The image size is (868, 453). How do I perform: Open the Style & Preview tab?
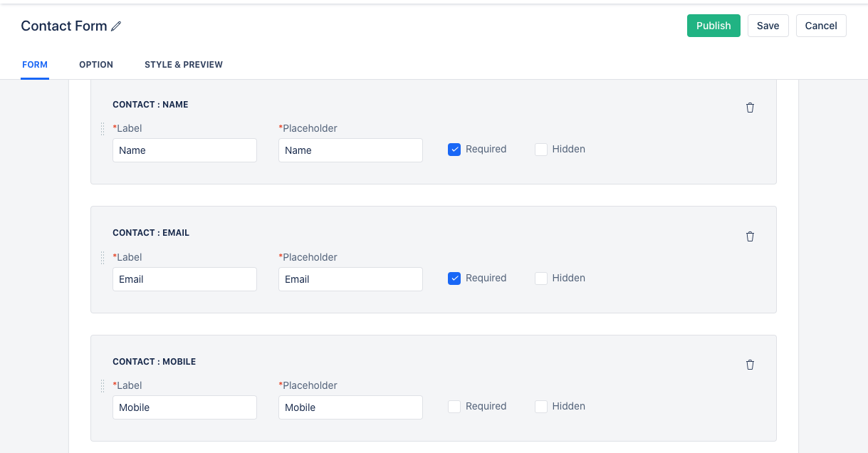(x=184, y=65)
